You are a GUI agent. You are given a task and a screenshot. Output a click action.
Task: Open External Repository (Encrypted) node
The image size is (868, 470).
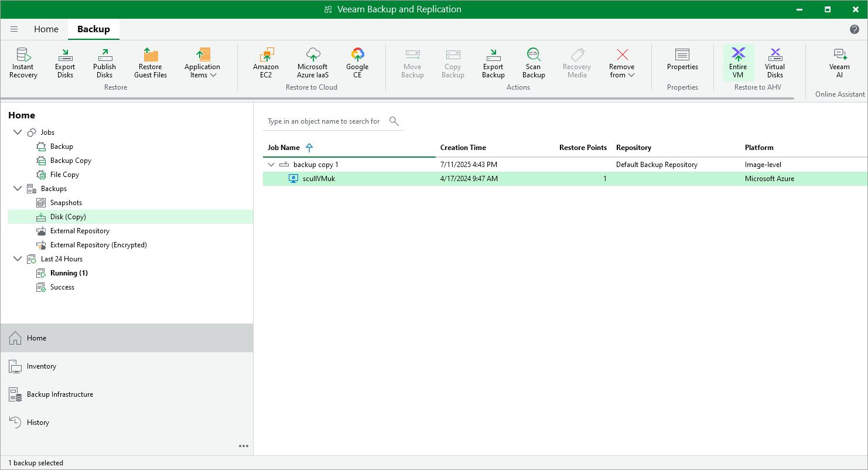(98, 245)
